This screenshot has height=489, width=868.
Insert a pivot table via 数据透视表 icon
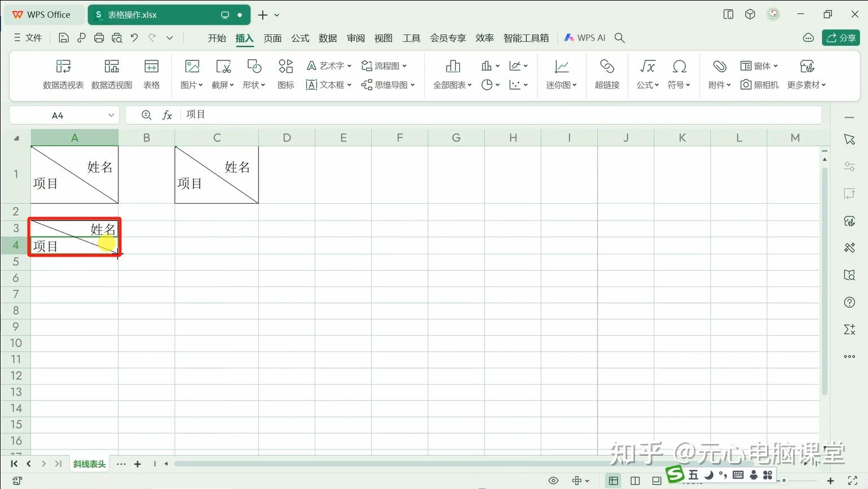pos(63,73)
